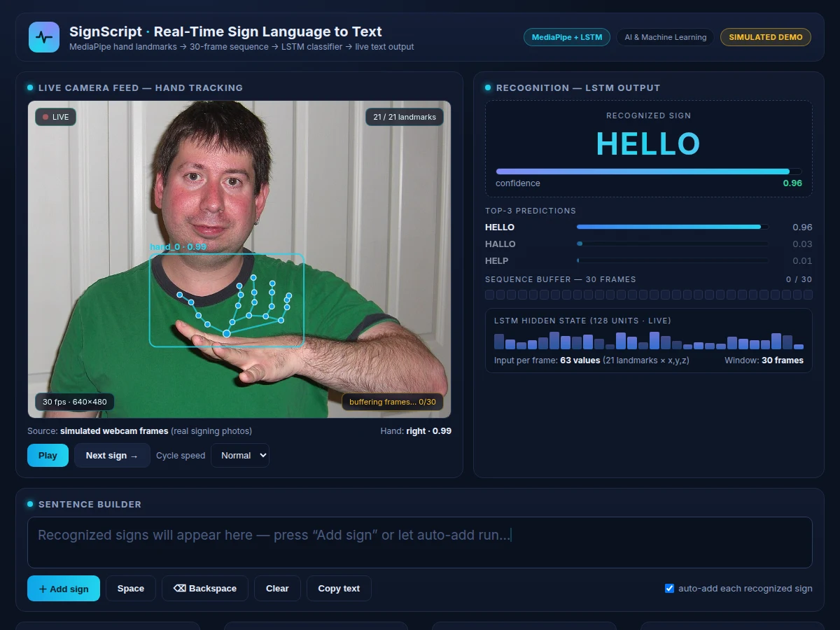Click the + Add sign button

point(64,589)
